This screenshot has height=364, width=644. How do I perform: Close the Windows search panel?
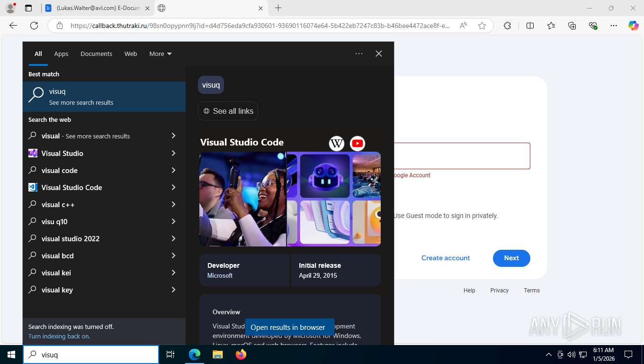pos(379,54)
